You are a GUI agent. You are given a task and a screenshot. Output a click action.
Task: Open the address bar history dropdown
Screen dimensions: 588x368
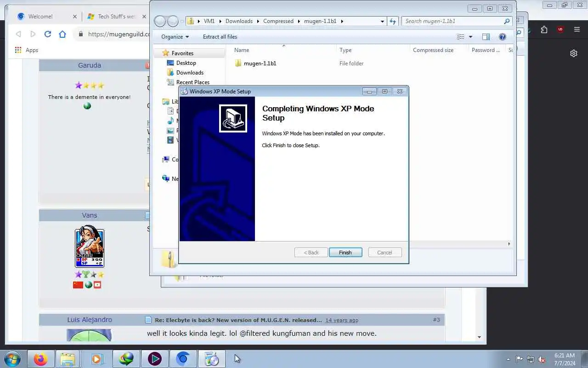click(x=382, y=21)
